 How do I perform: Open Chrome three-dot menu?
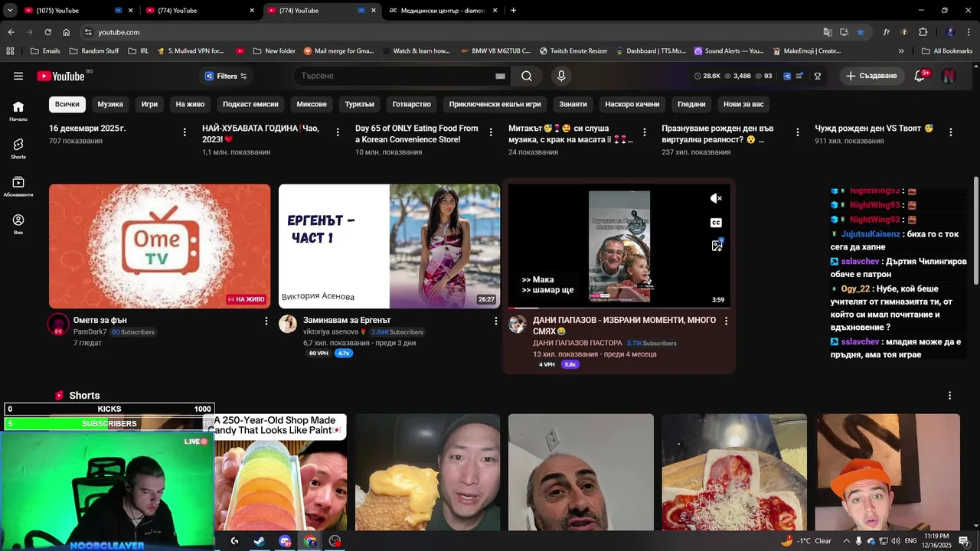tap(969, 32)
